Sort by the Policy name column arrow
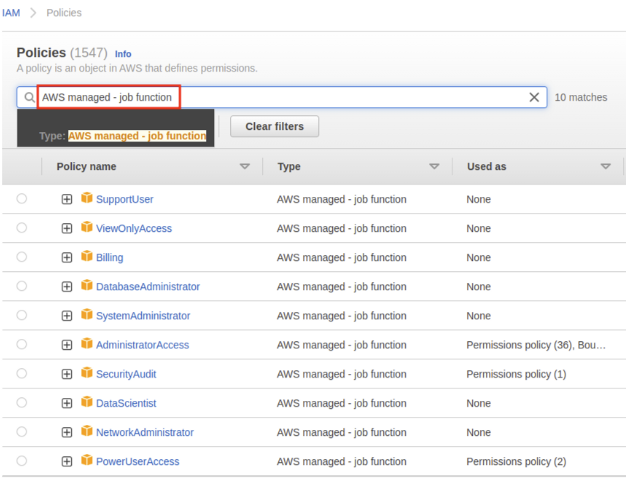 pos(245,167)
